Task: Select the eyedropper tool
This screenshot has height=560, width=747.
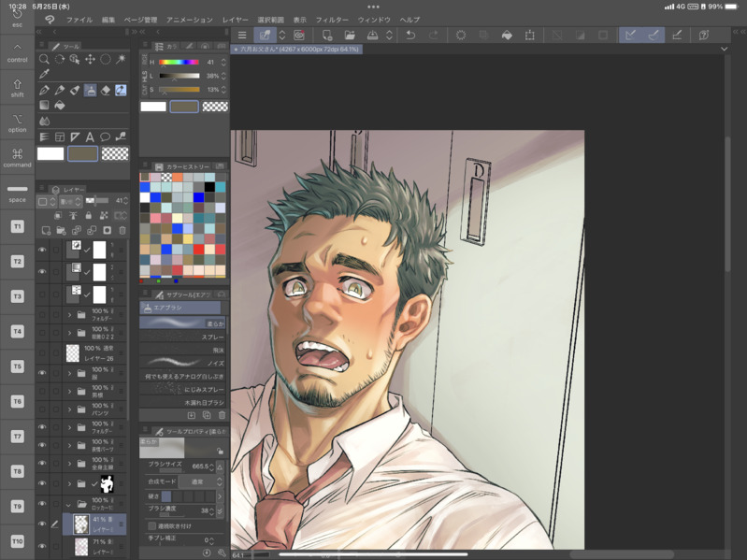Action: click(44, 75)
